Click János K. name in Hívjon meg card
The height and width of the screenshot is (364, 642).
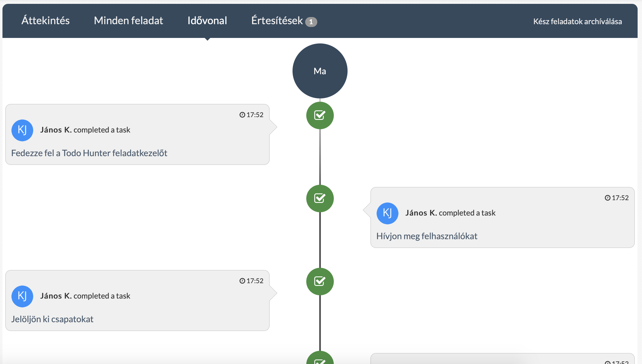coord(421,213)
